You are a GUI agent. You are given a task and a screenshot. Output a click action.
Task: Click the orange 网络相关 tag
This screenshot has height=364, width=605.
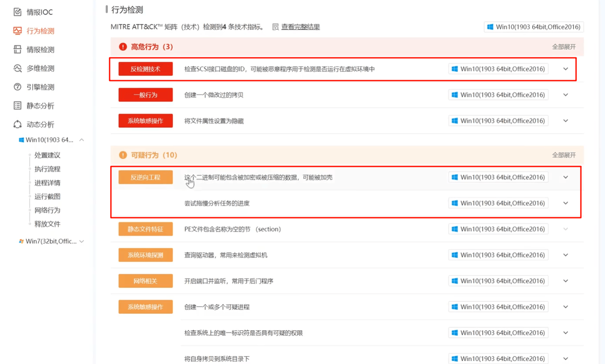tap(146, 281)
